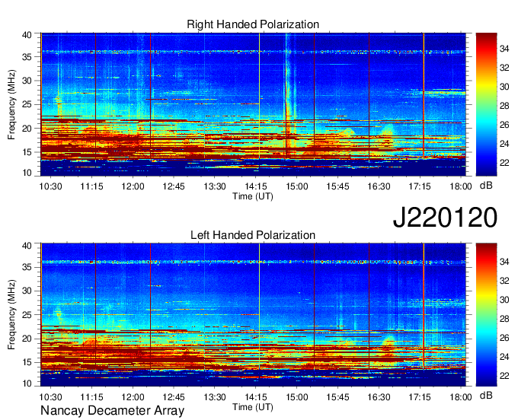Click 40 MHz tick on left-handed frequency axis
518x420 pixels.
tap(27, 246)
